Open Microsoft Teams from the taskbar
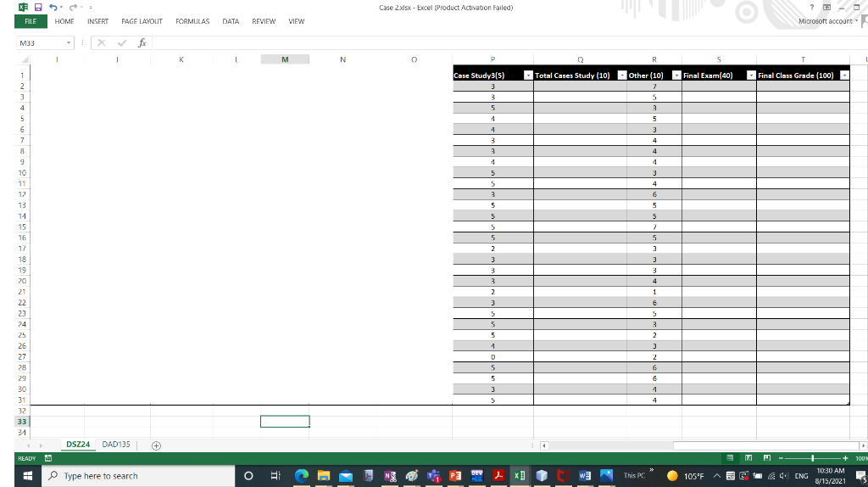Image resolution: width=868 pixels, height=487 pixels. 433,475
